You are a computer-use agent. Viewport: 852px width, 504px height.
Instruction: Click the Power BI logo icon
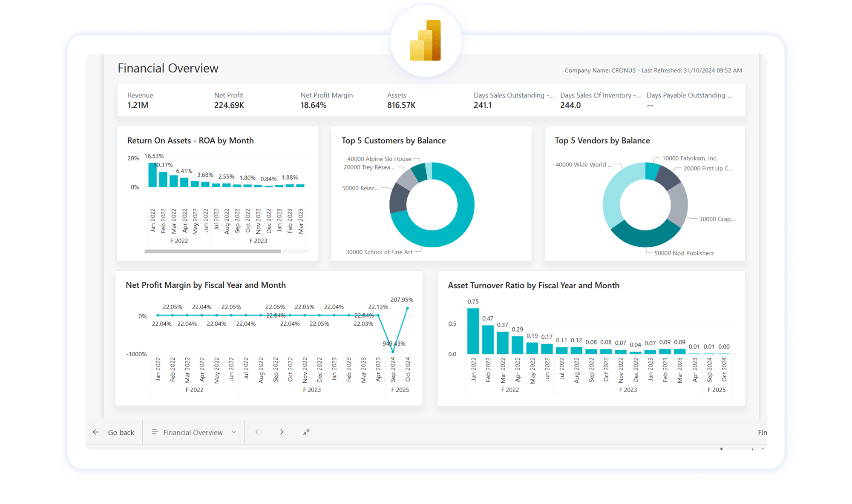click(425, 41)
